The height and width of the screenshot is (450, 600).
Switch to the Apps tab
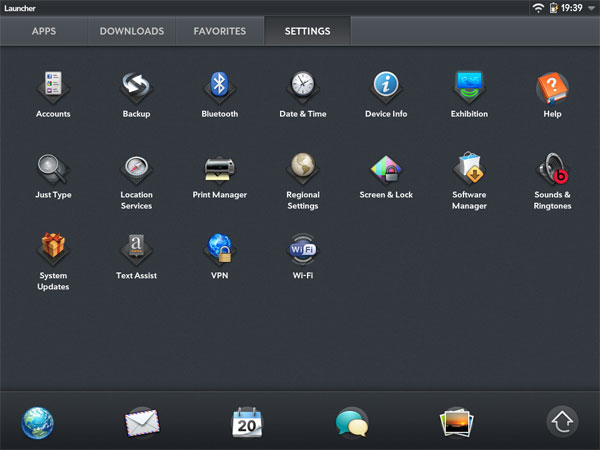43,31
